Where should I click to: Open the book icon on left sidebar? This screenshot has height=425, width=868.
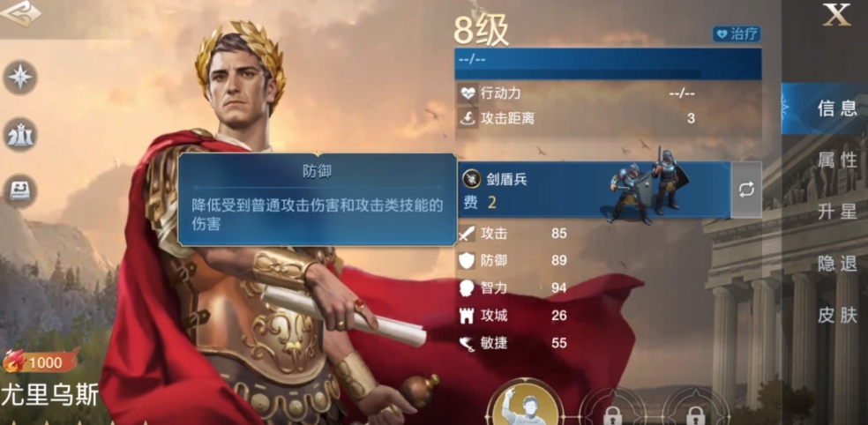click(x=20, y=191)
